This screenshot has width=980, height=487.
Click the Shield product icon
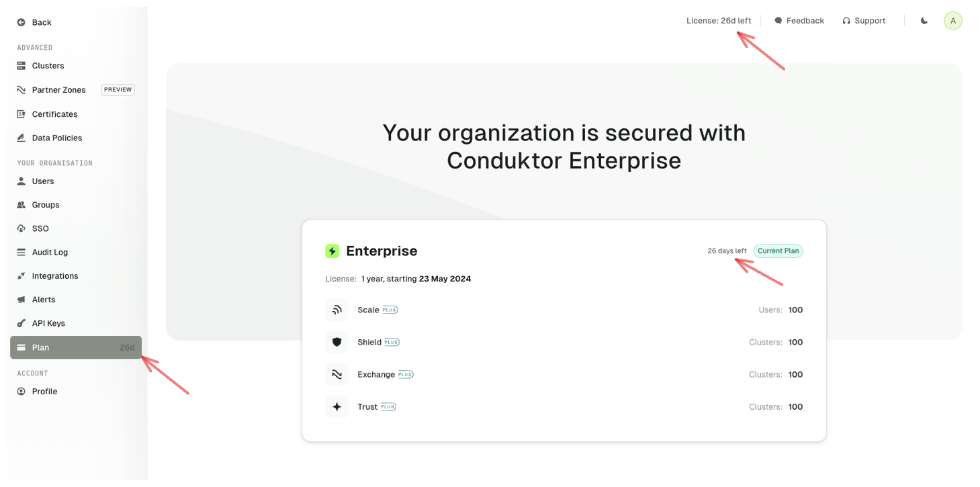(337, 342)
